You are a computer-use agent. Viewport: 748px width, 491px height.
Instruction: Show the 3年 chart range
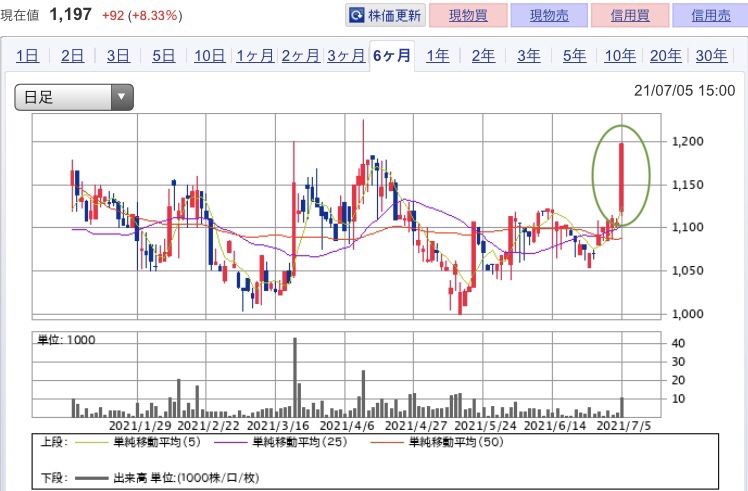tap(529, 56)
